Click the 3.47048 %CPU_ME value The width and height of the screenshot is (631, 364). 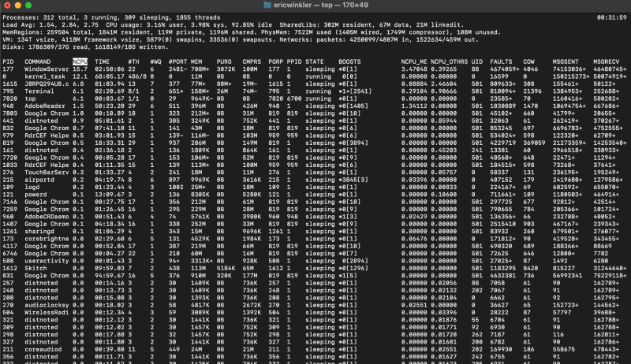(413, 69)
